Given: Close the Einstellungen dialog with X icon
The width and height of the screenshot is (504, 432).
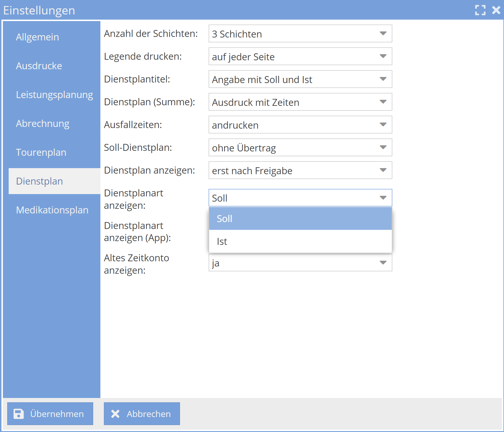Looking at the screenshot, I should (496, 10).
